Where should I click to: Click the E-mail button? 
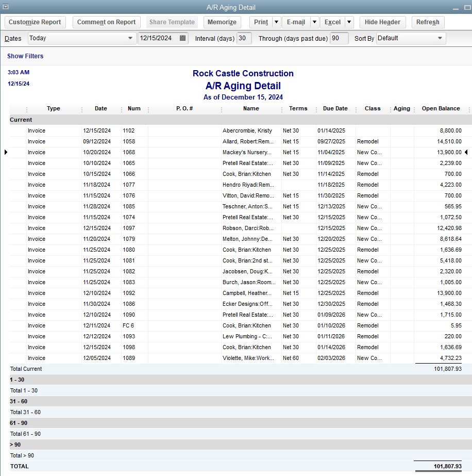(296, 22)
